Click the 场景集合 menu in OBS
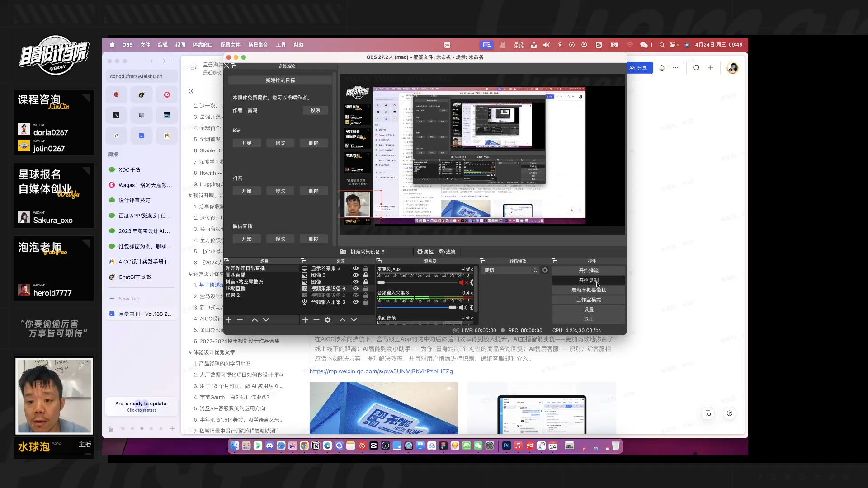This screenshot has width=868, height=488. 259,45
